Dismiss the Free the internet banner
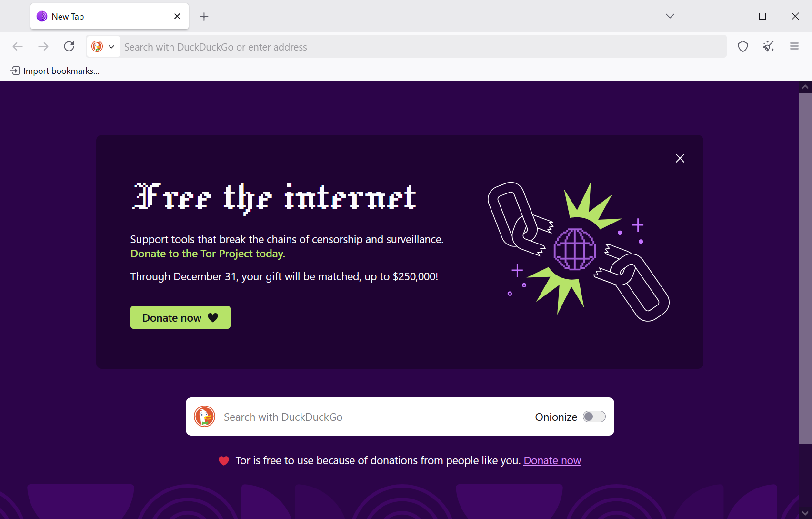Viewport: 812px width, 519px height. pyautogui.click(x=680, y=158)
